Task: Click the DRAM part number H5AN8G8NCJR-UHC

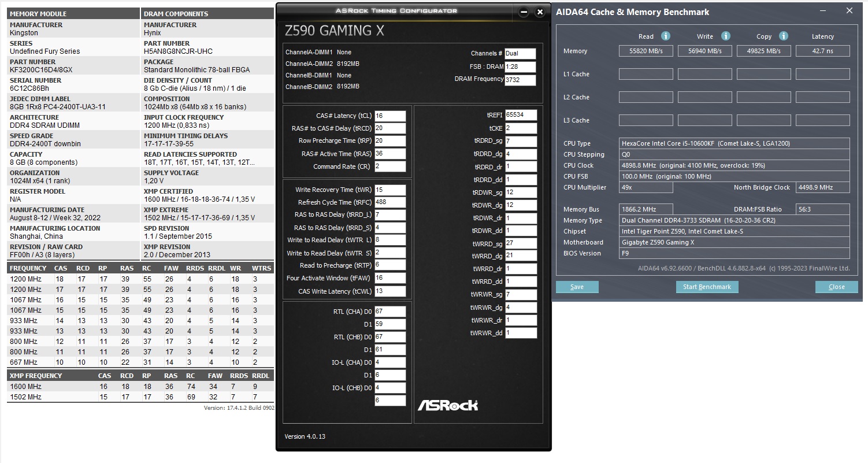Action: click(x=178, y=51)
